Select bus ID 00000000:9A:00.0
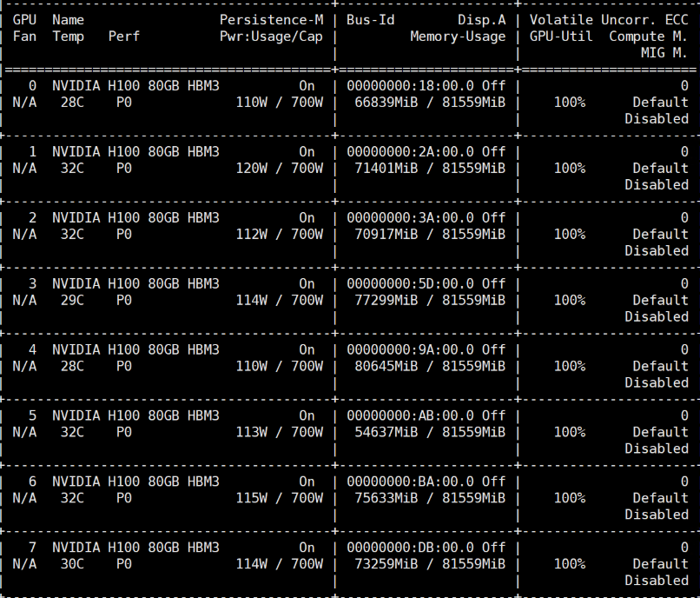 (410, 349)
